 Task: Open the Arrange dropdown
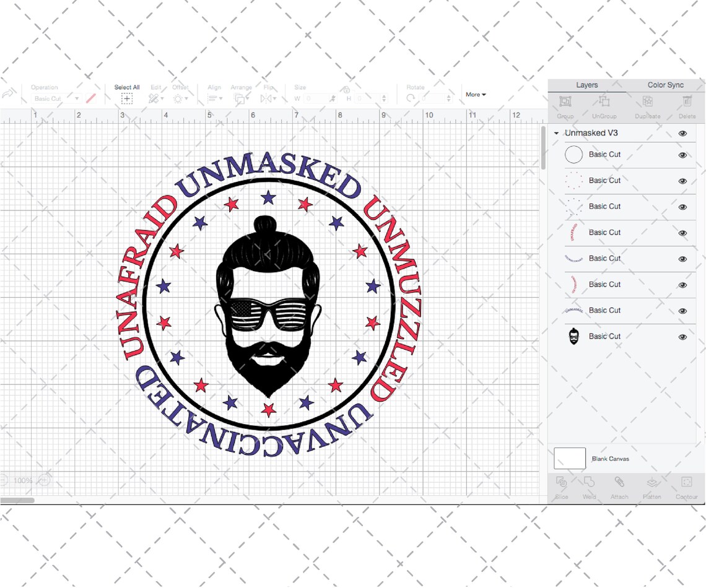click(x=242, y=98)
